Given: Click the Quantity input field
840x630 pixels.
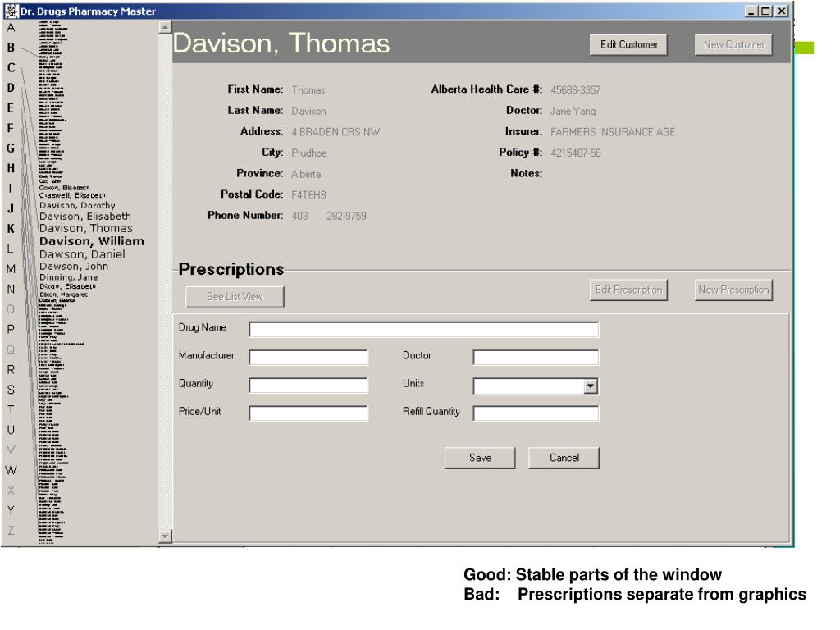Looking at the screenshot, I should [308, 386].
